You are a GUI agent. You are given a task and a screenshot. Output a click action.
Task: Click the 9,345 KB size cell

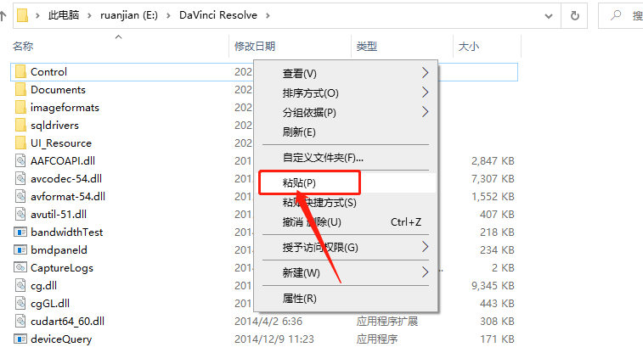493,285
